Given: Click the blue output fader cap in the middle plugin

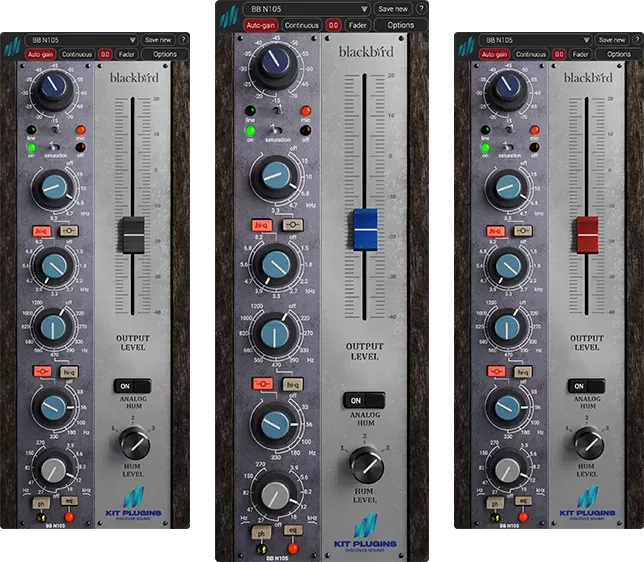Looking at the screenshot, I should point(365,229).
